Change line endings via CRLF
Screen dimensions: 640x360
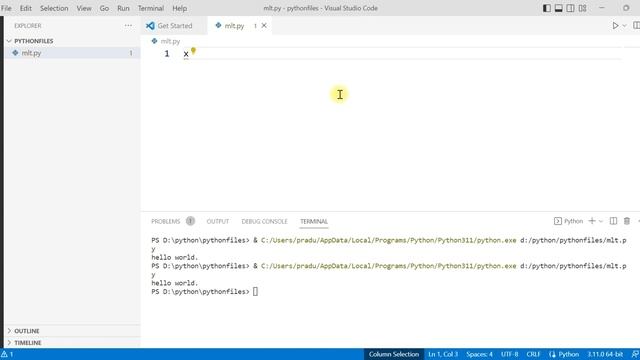click(x=533, y=354)
